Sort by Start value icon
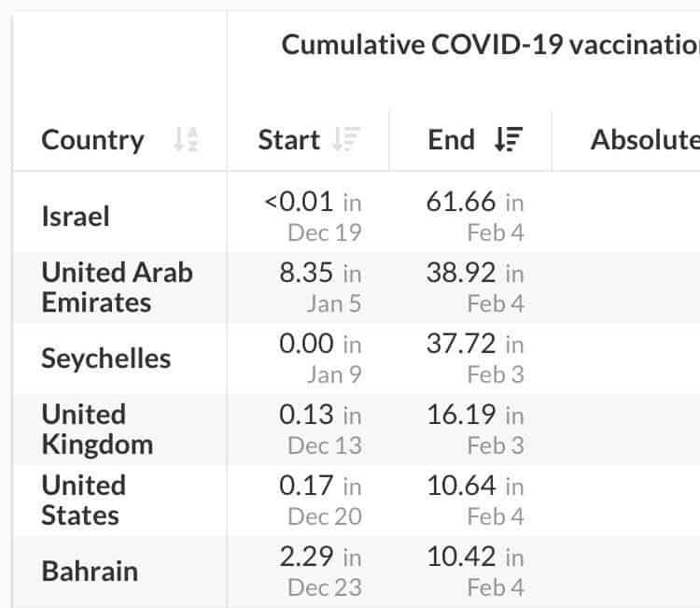 pos(346,139)
